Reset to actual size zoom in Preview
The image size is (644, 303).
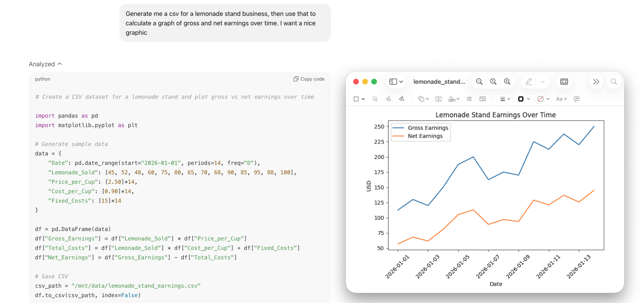(493, 82)
